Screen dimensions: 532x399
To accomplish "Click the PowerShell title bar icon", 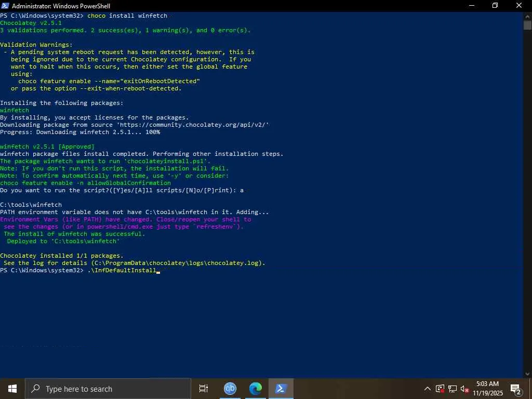I will 5,6.
